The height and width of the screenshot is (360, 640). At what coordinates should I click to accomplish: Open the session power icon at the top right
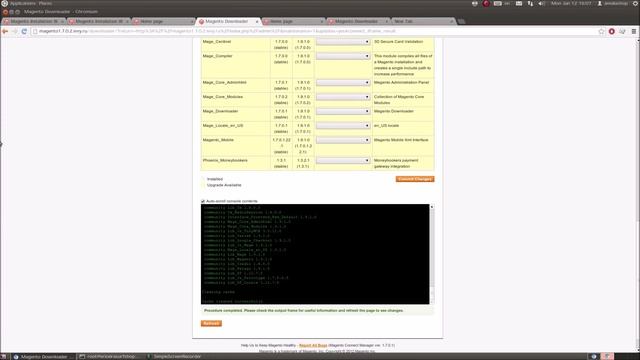[x=636, y=3]
